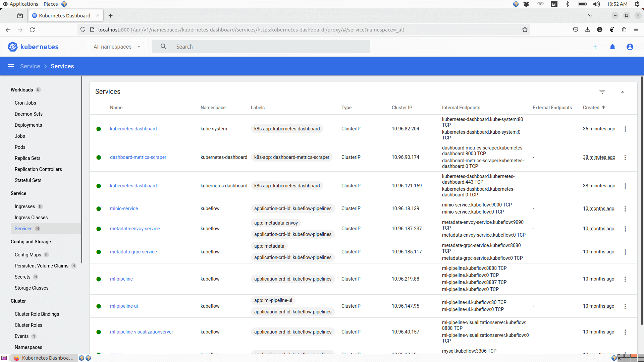Open the notifications bell
The width and height of the screenshot is (644, 362).
[613, 47]
